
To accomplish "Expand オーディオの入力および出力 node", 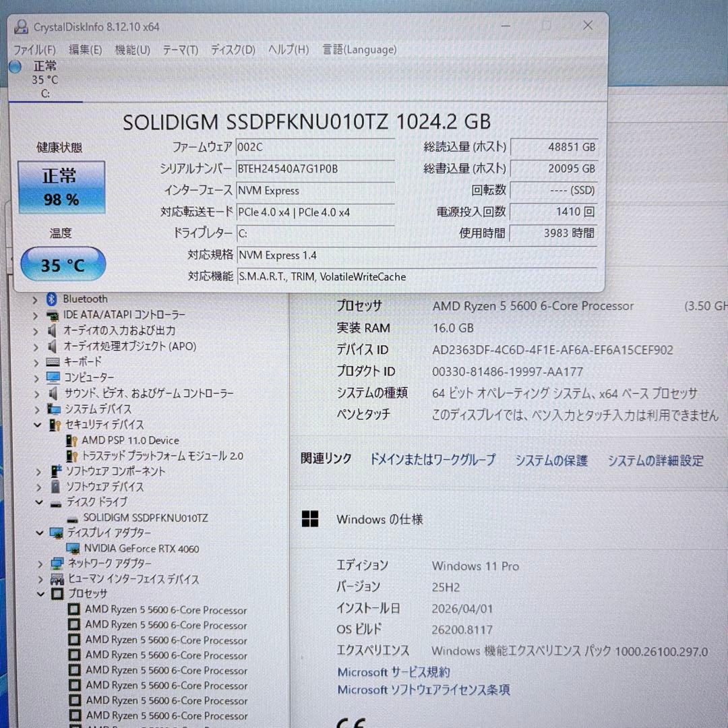I will (x=36, y=332).
